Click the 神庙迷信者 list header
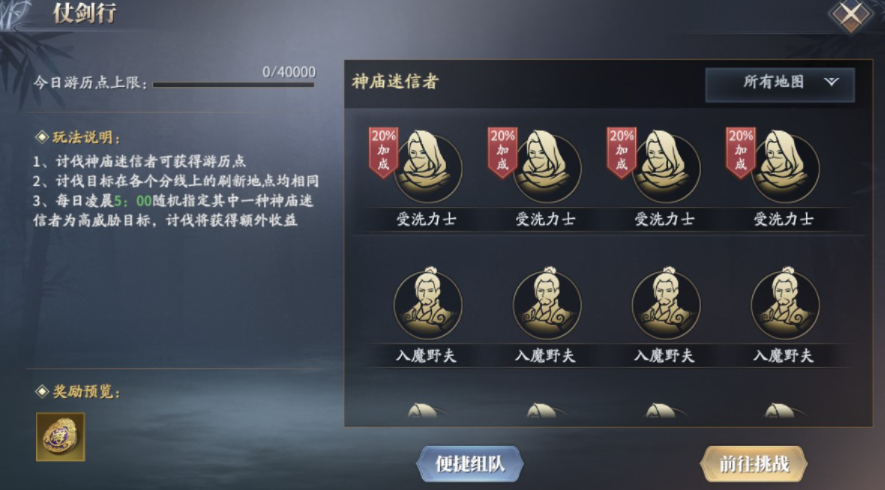The width and height of the screenshot is (885, 490). tap(396, 82)
